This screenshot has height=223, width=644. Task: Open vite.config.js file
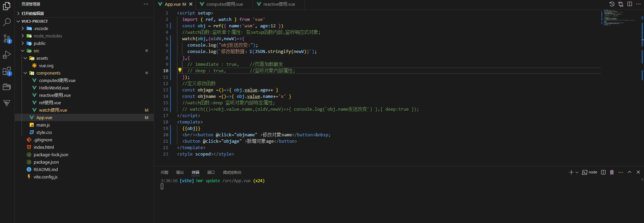[x=84, y=177]
